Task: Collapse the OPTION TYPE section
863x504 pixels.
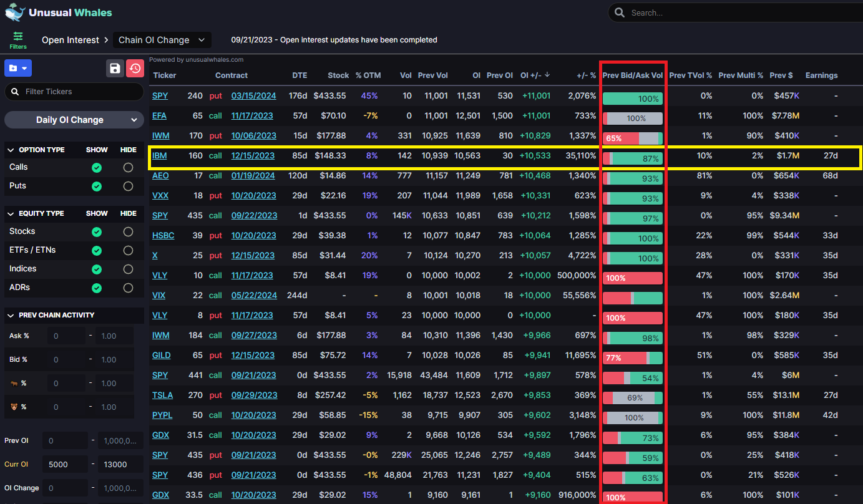Action: click(11, 150)
